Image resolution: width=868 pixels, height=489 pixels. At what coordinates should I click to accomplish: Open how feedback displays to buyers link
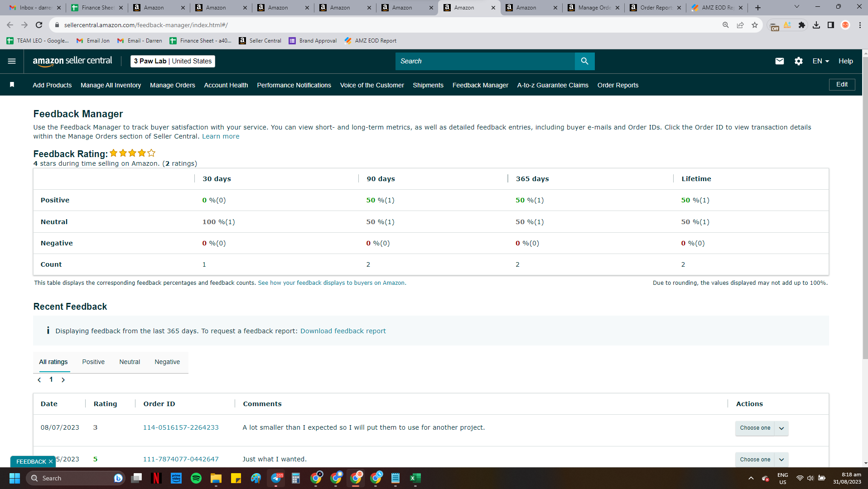pos(332,283)
